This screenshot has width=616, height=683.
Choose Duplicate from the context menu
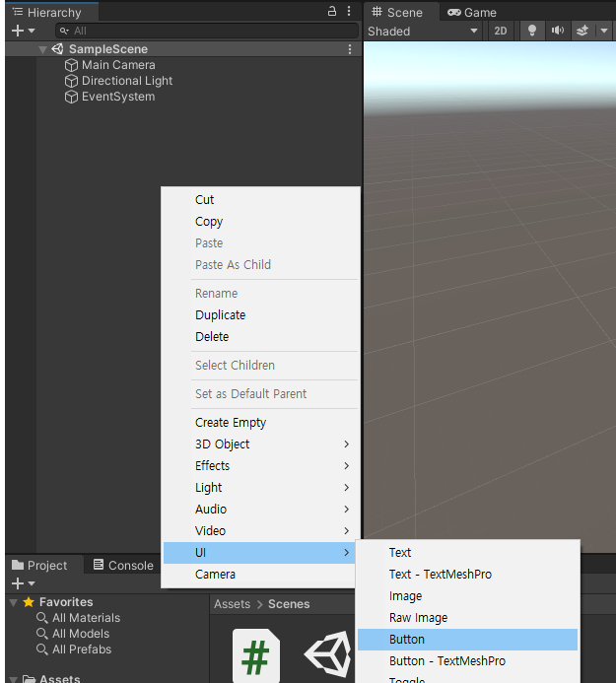click(260, 315)
